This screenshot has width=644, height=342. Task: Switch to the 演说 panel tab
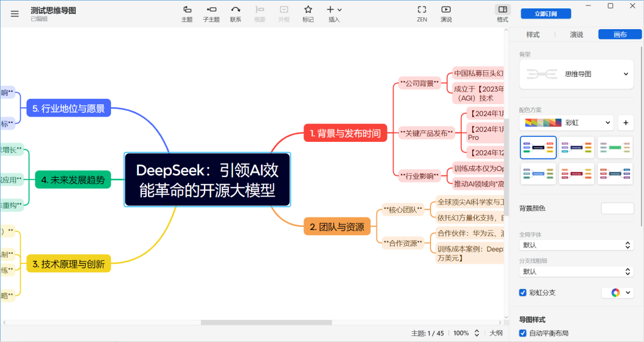(576, 35)
